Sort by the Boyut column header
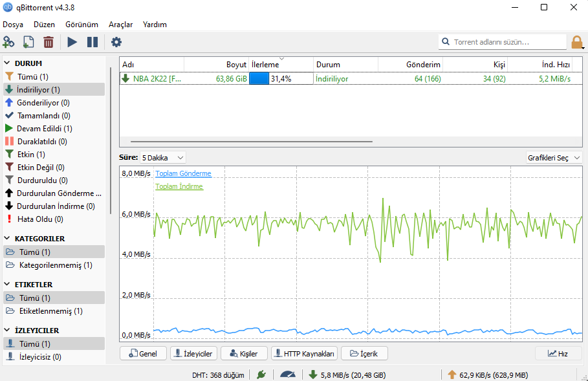The width and height of the screenshot is (588, 381). [x=216, y=65]
